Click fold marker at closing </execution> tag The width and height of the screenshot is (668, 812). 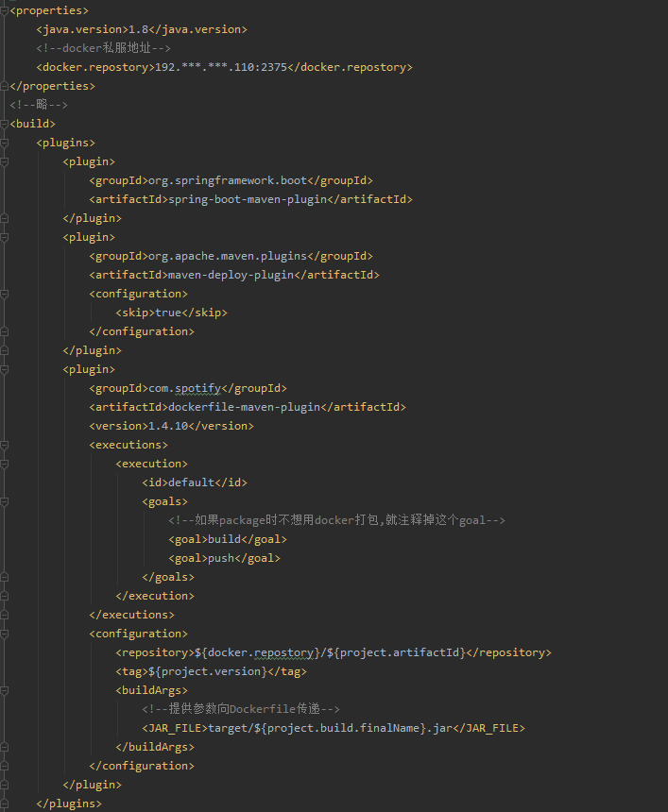[4, 596]
